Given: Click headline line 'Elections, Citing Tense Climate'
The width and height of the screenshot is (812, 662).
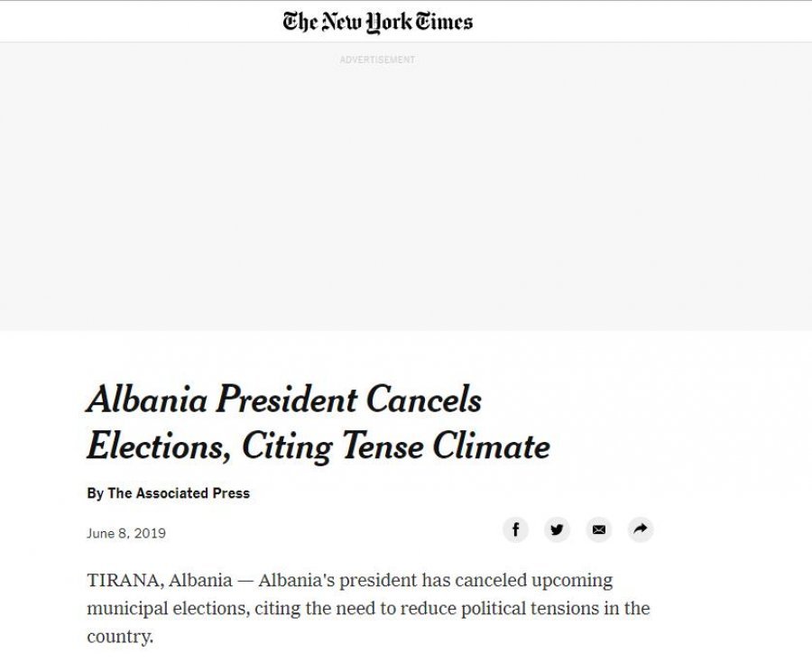Looking at the screenshot, I should (318, 446).
